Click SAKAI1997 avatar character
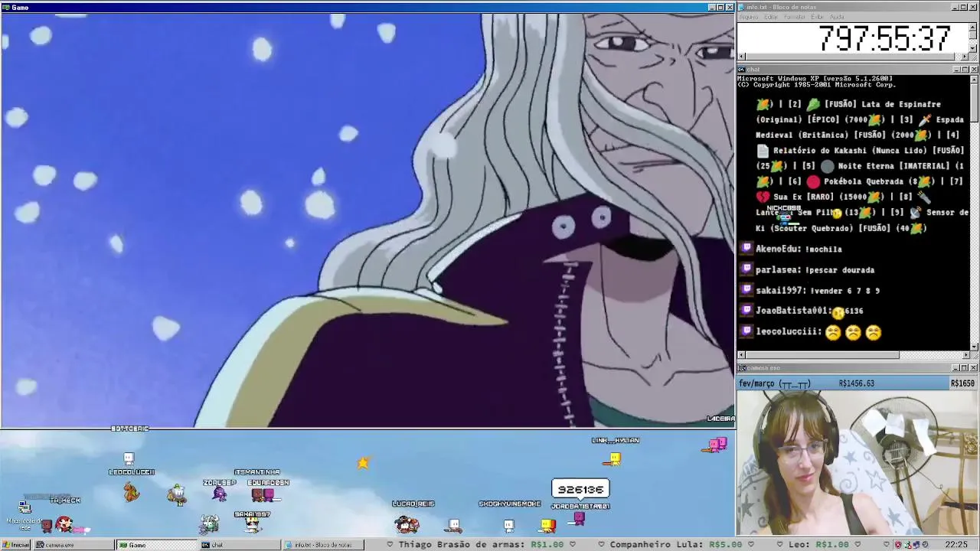The height and width of the screenshot is (551, 980). pos(252,525)
